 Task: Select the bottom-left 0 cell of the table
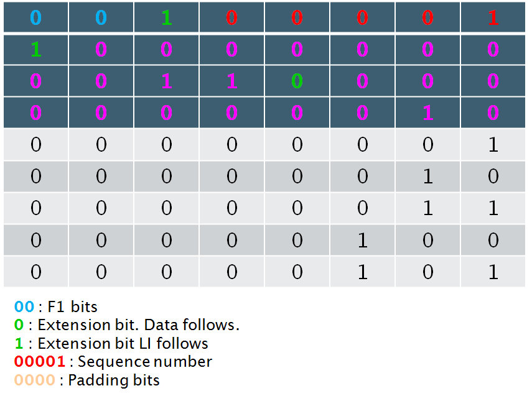tap(35, 272)
